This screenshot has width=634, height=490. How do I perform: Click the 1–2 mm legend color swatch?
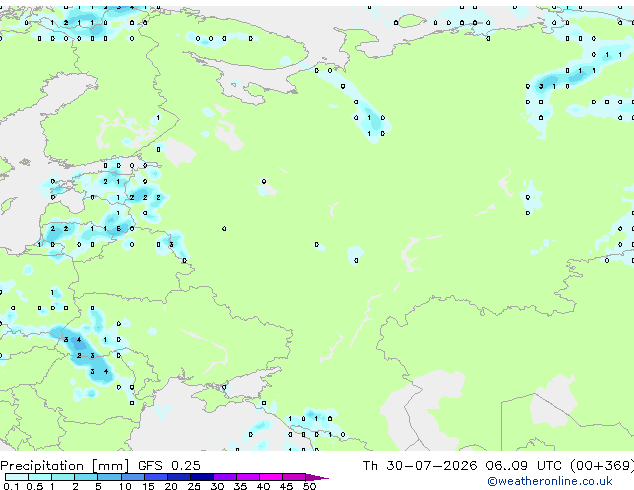(63, 477)
